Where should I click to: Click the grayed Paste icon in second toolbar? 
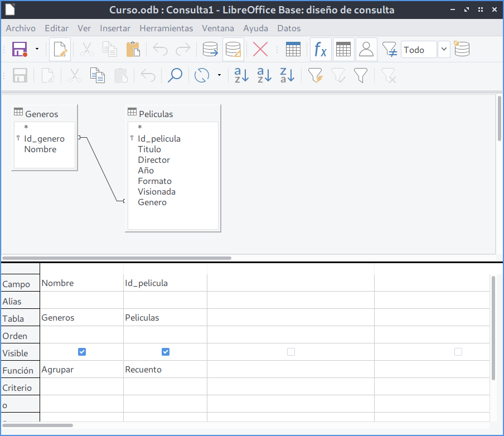(121, 76)
